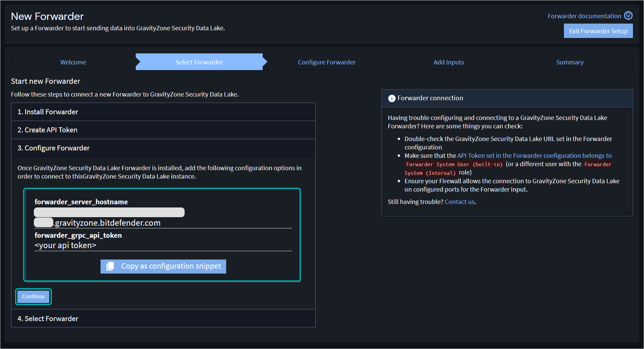Viewport: 644px width, 349px height.
Task: Collapse the Configure Forwarder section
Action: pyautogui.click(x=163, y=148)
